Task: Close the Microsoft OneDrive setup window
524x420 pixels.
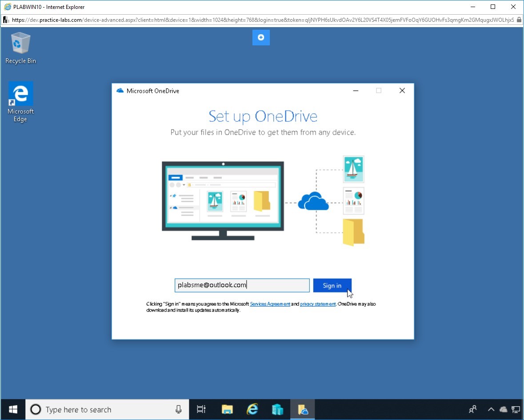Action: [x=402, y=91]
